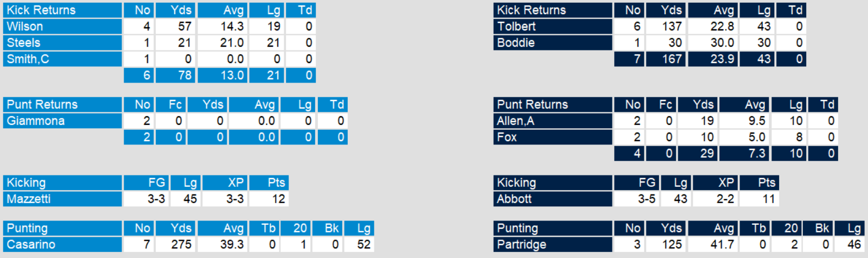Click the Smith,C player name
This screenshot has width=868, height=258.
click(28, 59)
